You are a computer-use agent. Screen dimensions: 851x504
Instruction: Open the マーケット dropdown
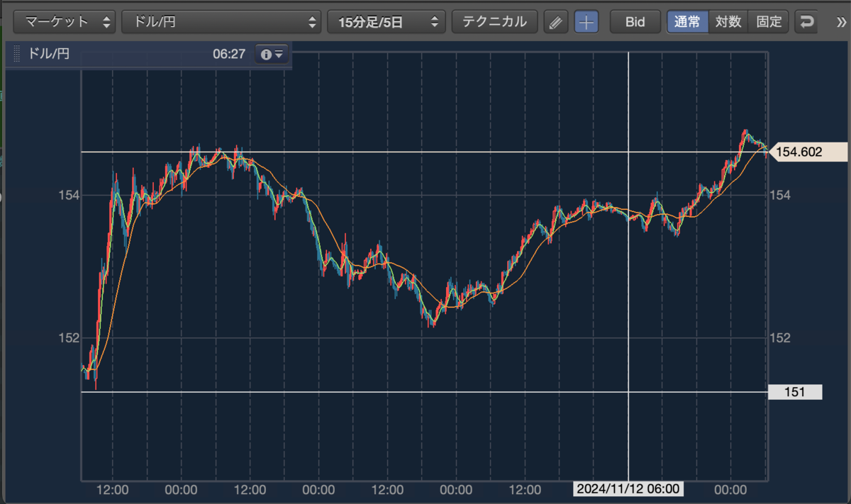click(65, 22)
